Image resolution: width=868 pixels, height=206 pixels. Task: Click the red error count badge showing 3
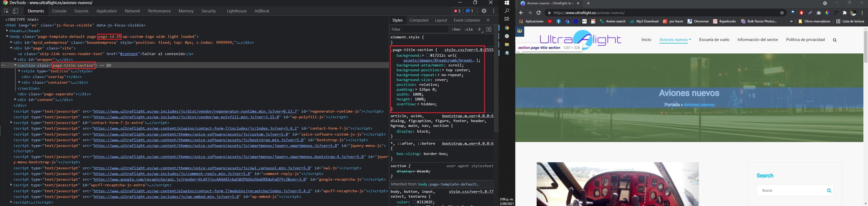click(457, 11)
